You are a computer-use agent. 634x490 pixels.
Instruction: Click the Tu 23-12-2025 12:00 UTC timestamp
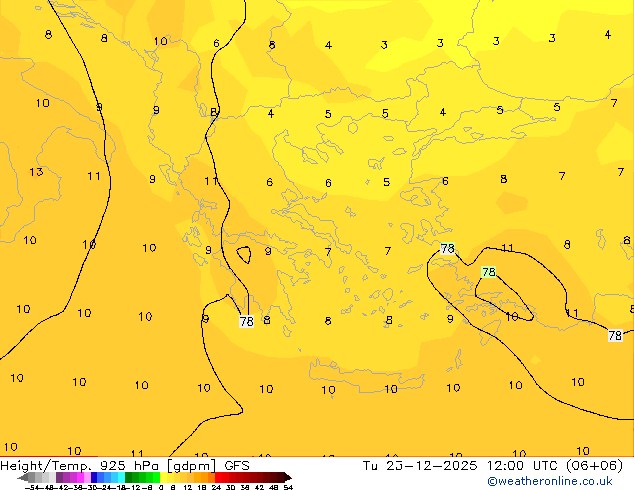pos(461,466)
